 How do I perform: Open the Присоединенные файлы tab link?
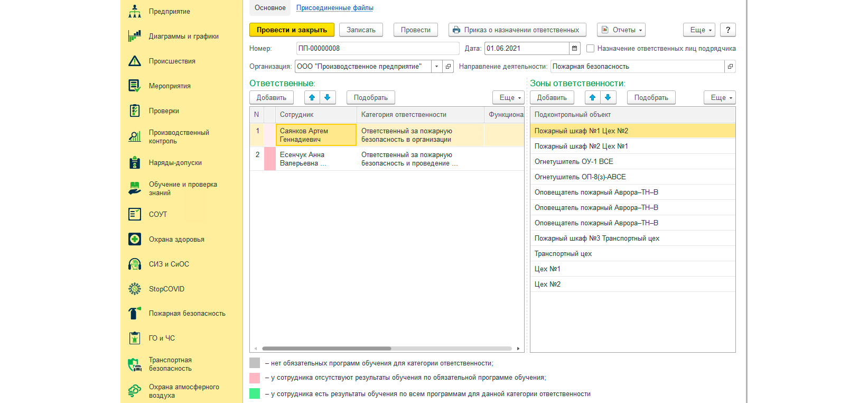(335, 8)
